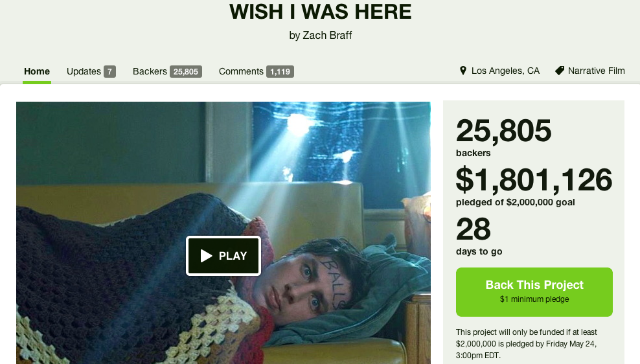
Task: Click the 1,119 comments count badge
Action: [280, 72]
